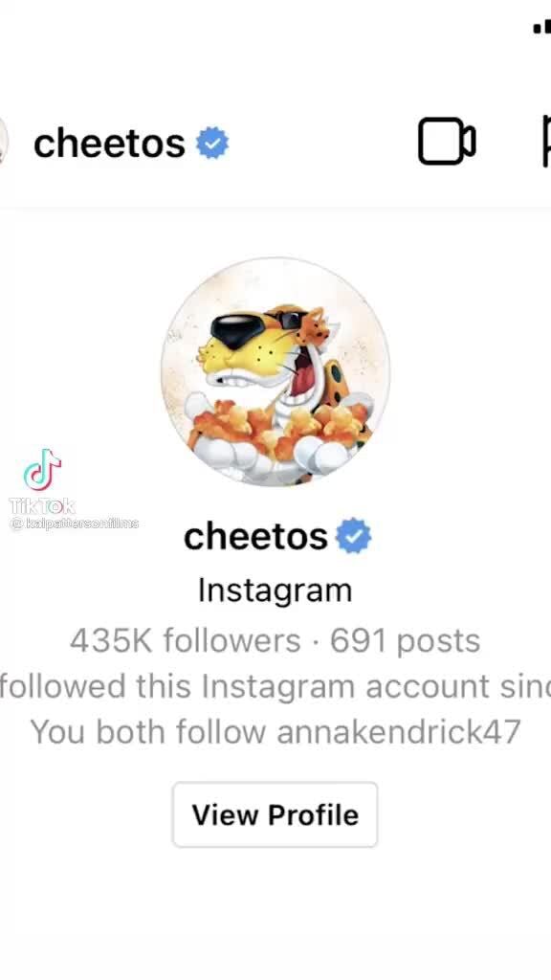The height and width of the screenshot is (980, 551).
Task: Tap the You both follow text
Action: point(148,731)
